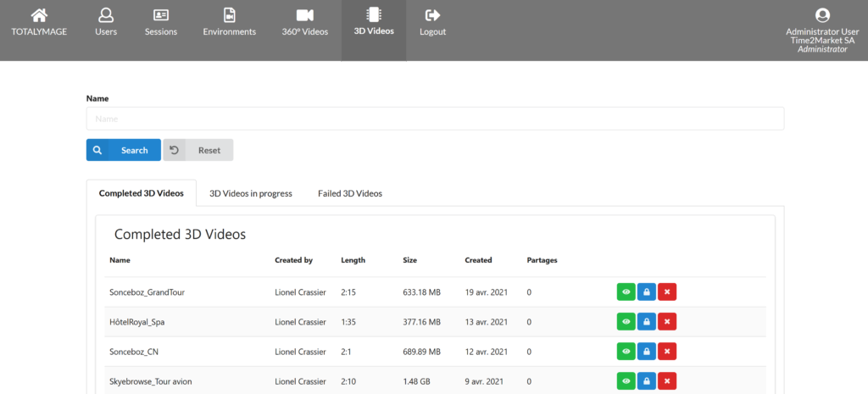Image resolution: width=868 pixels, height=394 pixels.
Task: Click lock button for Skyebrowse_Tour avion
Action: [x=647, y=381]
